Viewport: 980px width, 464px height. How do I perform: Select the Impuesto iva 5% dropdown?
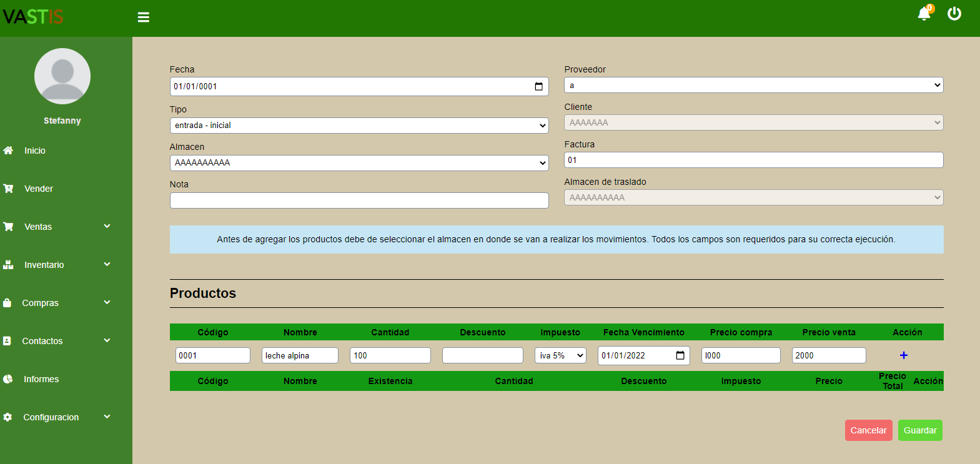point(560,355)
